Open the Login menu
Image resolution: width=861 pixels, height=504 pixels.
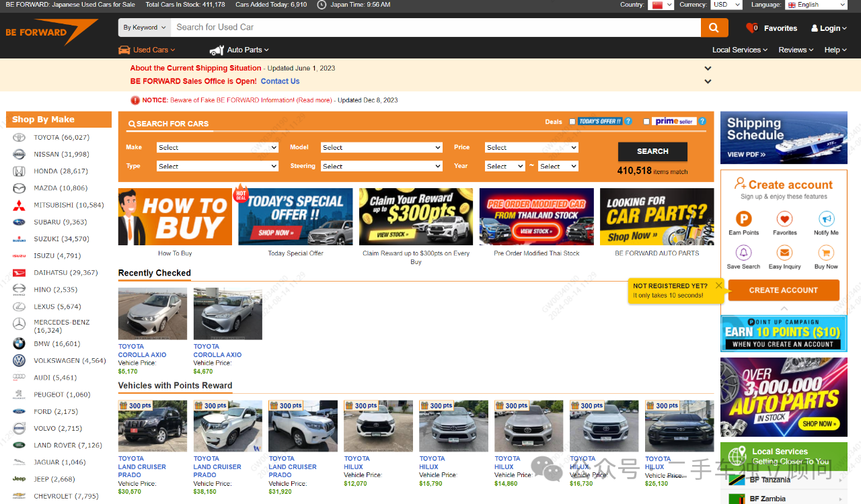click(x=829, y=28)
